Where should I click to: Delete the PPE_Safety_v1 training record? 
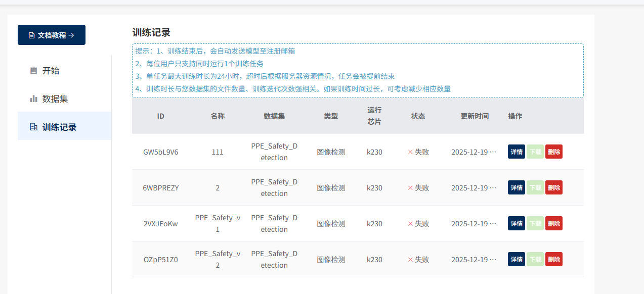coord(553,224)
